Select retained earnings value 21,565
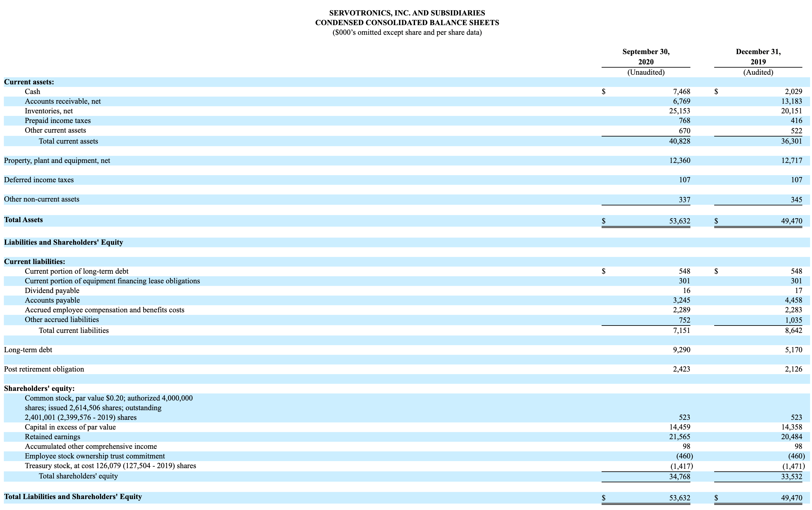The width and height of the screenshot is (812, 510). click(x=679, y=437)
